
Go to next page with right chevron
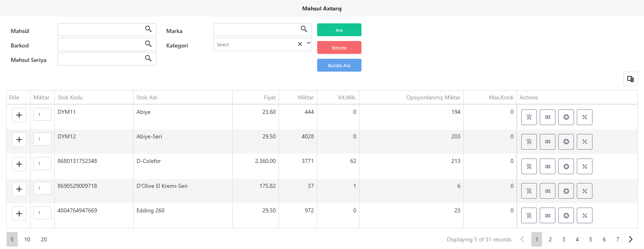631,239
